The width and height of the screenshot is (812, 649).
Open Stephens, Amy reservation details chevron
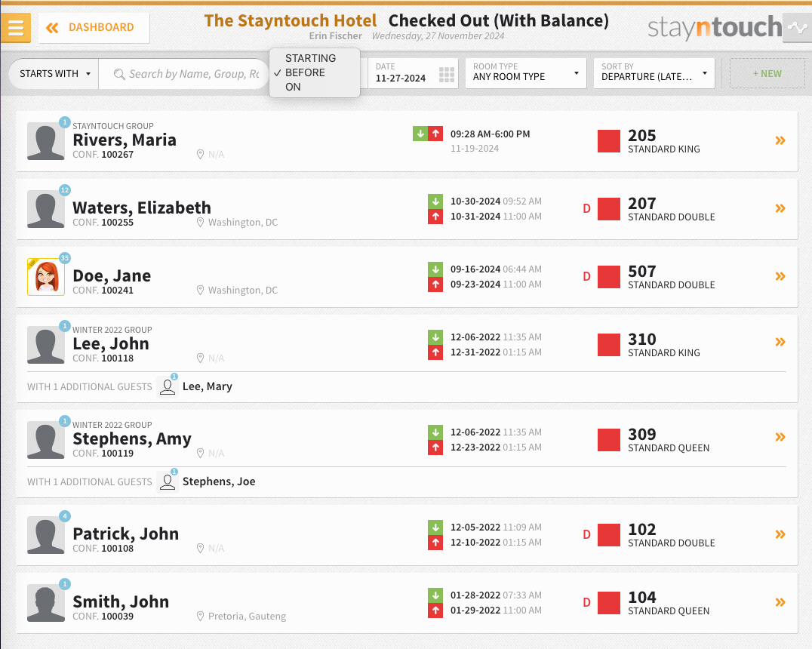click(780, 437)
